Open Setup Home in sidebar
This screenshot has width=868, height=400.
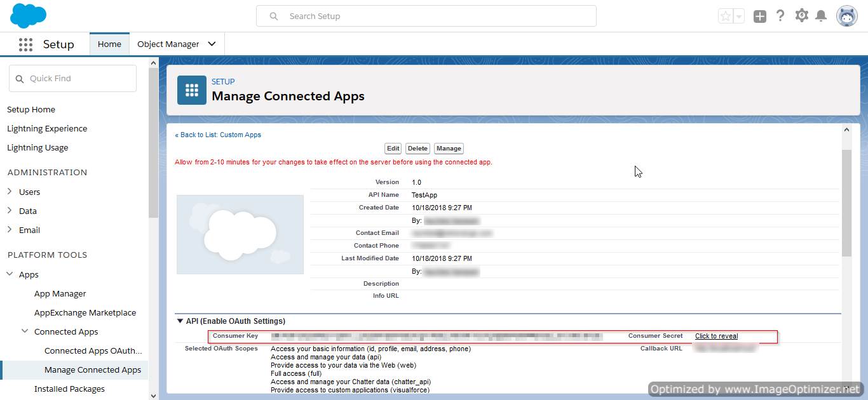click(x=31, y=109)
